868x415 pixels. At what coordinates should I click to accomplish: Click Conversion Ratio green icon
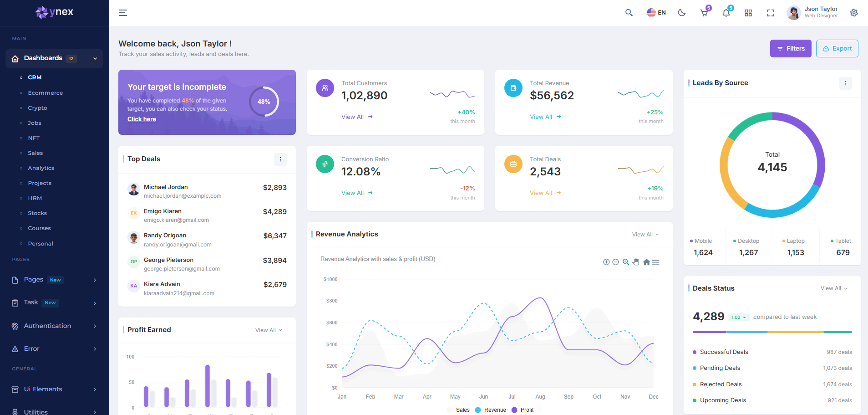coord(325,164)
